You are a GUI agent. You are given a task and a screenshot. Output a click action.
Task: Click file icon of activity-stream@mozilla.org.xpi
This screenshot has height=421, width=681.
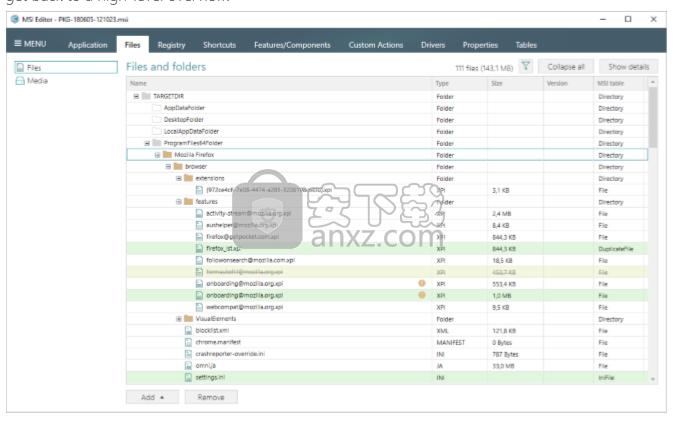[x=199, y=213]
